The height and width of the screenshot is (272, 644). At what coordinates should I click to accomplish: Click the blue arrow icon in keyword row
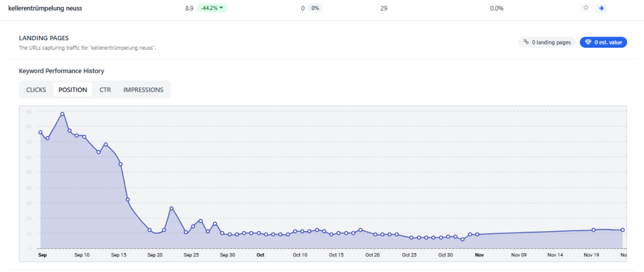tap(601, 8)
